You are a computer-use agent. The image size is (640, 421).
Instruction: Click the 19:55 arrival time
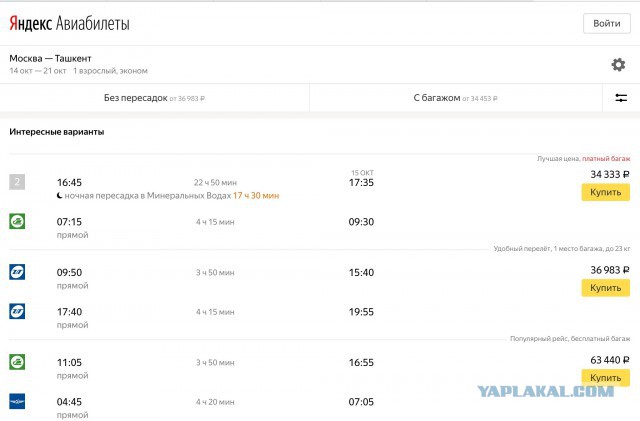click(361, 312)
